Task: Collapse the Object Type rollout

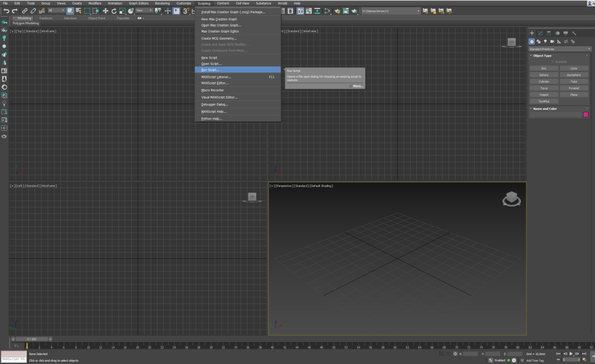Action: click(542, 55)
